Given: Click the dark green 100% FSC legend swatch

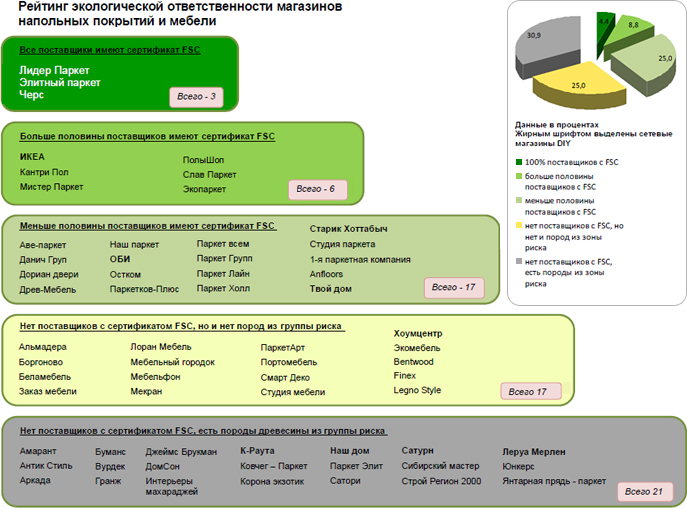Looking at the screenshot, I should pyautogui.click(x=519, y=162).
